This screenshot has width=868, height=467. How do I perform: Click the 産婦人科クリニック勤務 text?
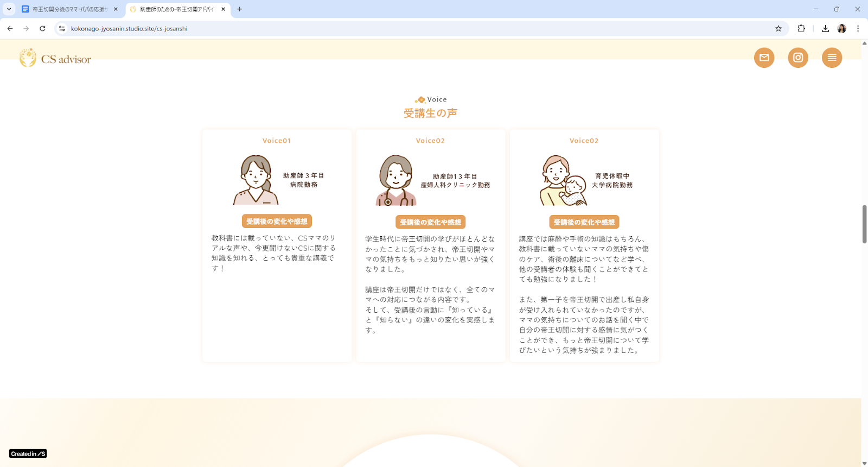click(456, 185)
